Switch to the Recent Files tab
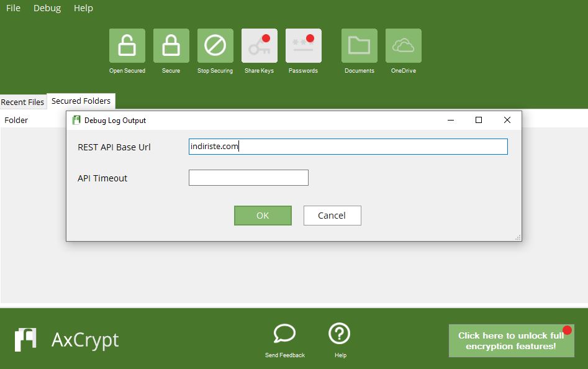The height and width of the screenshot is (369, 588). (22, 102)
